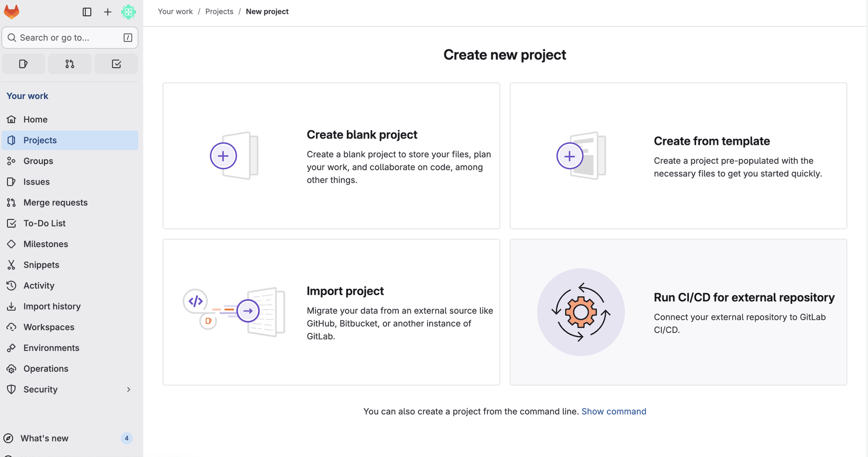This screenshot has height=457, width=868.
Task: Expand the Security sidebar section
Action: [128, 389]
